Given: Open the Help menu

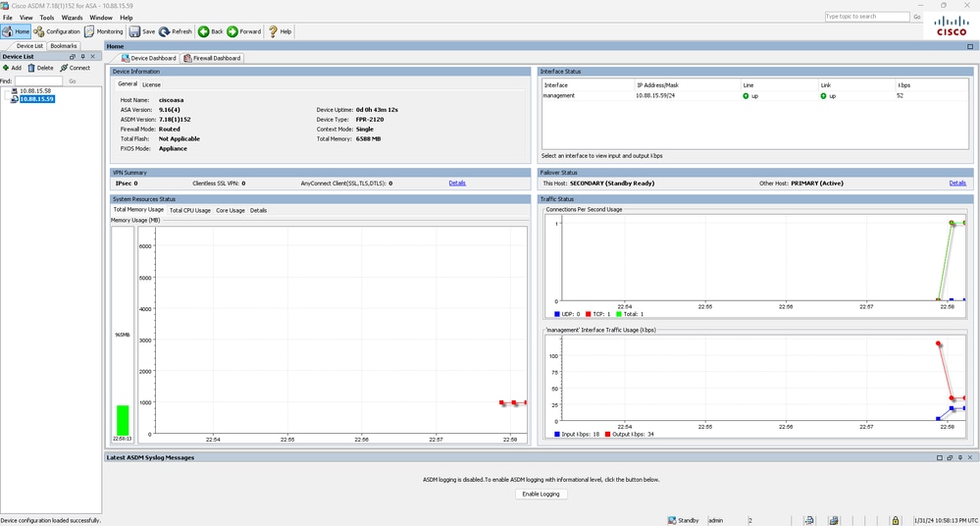Looking at the screenshot, I should pos(127,18).
